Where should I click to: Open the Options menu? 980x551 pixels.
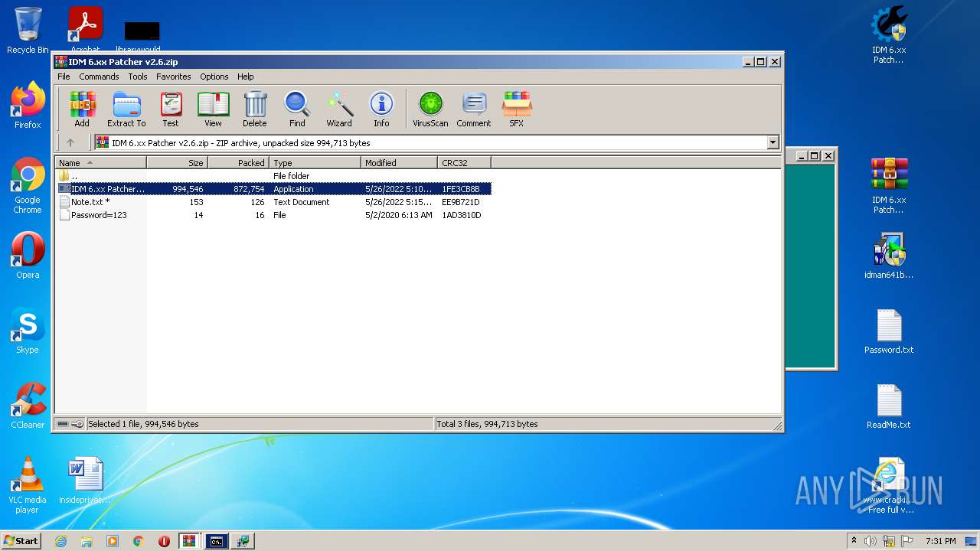(x=214, y=77)
